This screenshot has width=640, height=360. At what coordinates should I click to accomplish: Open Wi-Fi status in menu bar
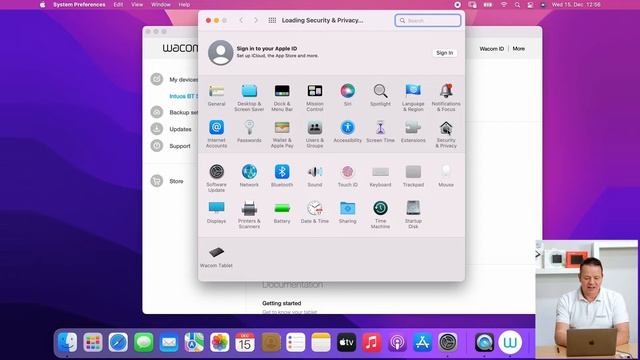504,5
